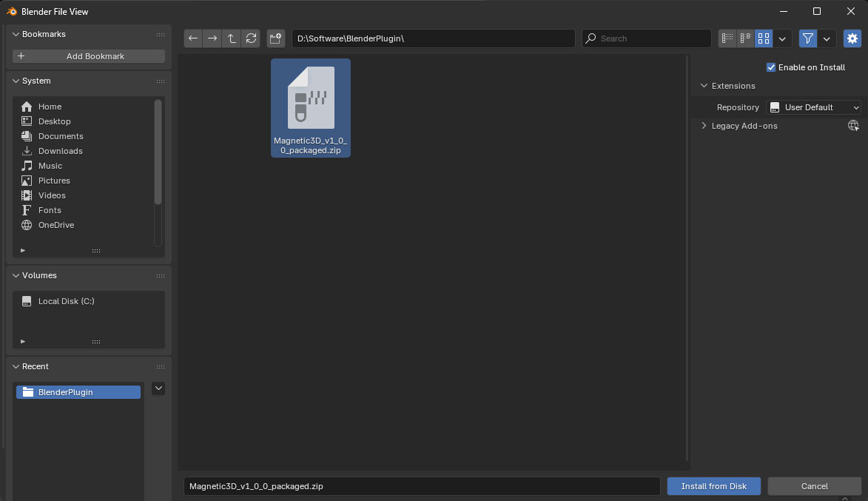The height and width of the screenshot is (501, 868).
Task: Switch to thumbnails display mode
Action: [x=764, y=38]
